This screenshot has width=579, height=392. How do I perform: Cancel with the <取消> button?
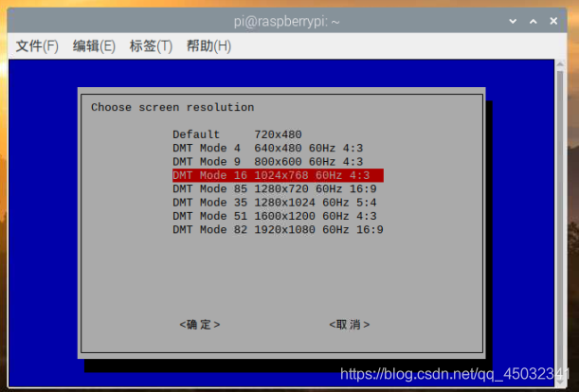pyautogui.click(x=350, y=325)
